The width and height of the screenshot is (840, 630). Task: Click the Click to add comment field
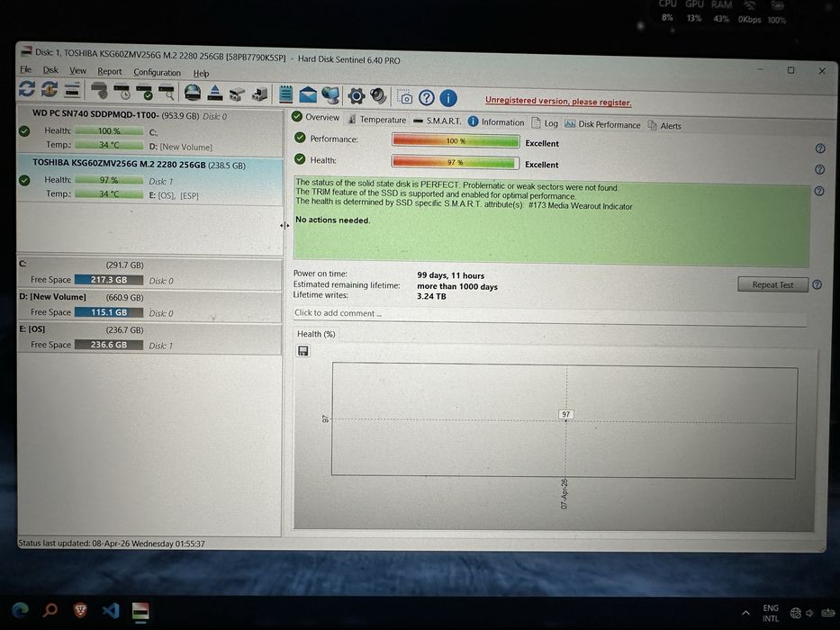coord(550,314)
